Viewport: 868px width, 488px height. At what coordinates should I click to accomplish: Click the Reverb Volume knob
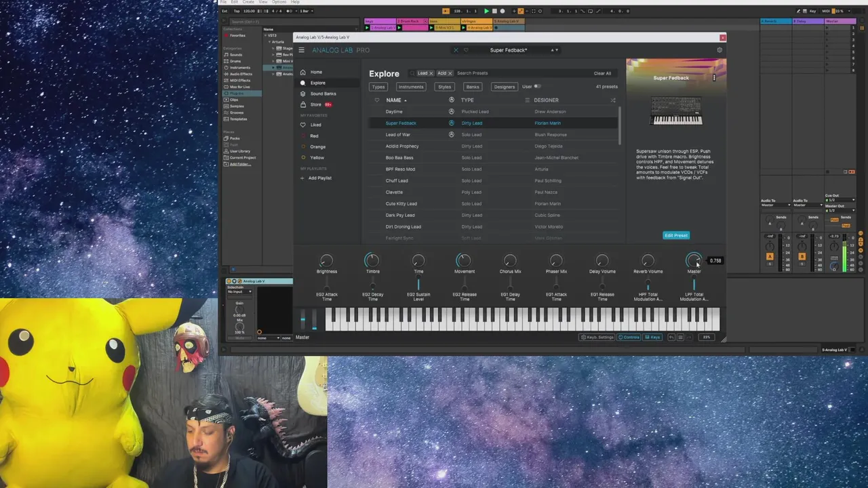pos(648,261)
